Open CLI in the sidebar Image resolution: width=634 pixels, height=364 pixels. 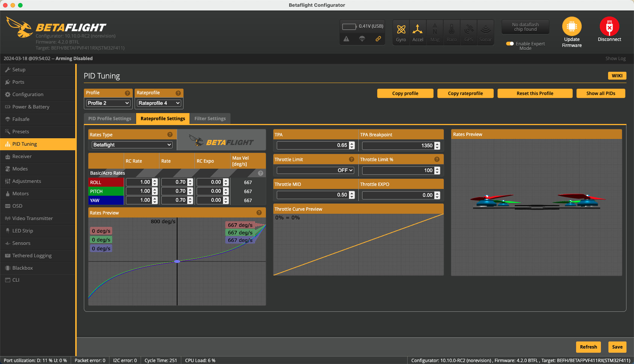[38, 280]
